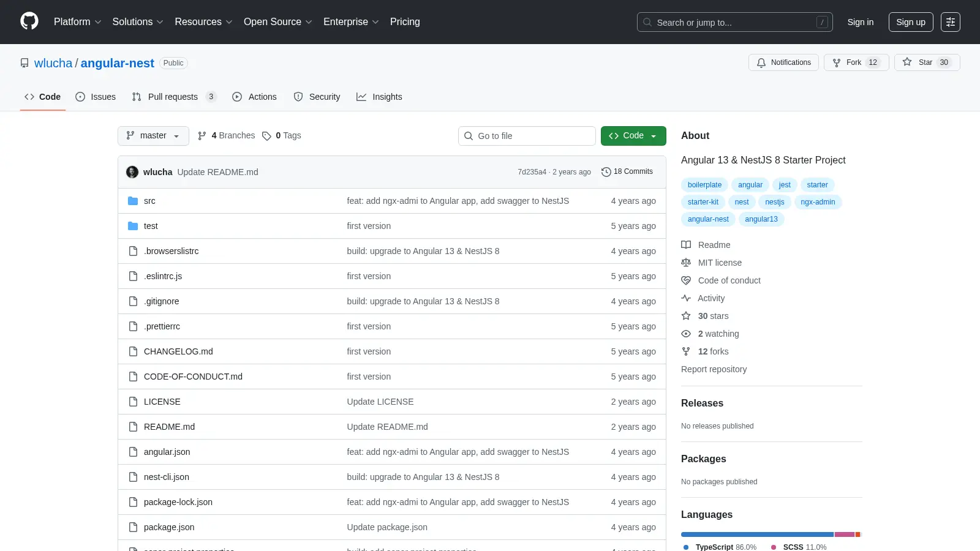Click the Go to file input
The image size is (980, 551).
pyautogui.click(x=527, y=136)
